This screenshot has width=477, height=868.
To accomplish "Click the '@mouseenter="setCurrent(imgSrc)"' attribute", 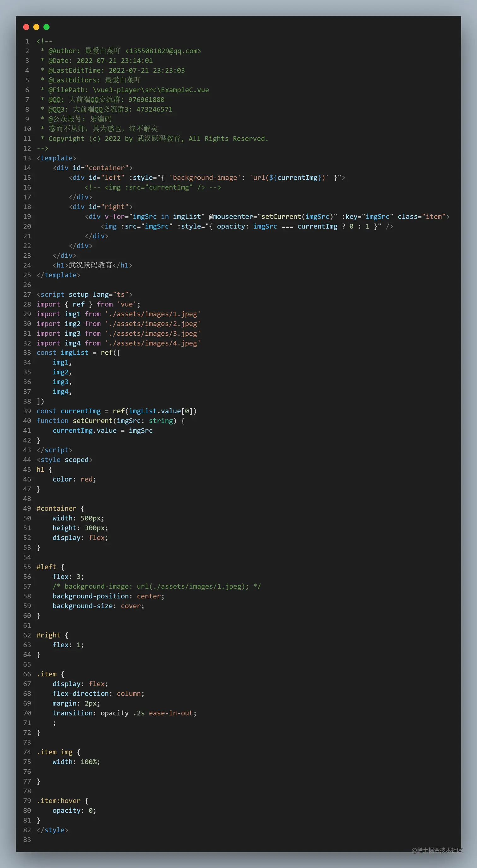I will pyautogui.click(x=273, y=217).
